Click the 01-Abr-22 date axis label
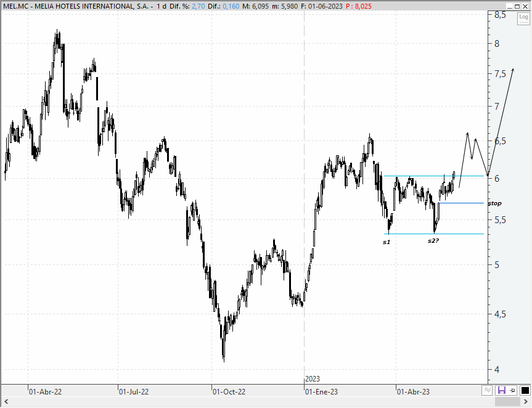The width and height of the screenshot is (532, 408). point(46,392)
